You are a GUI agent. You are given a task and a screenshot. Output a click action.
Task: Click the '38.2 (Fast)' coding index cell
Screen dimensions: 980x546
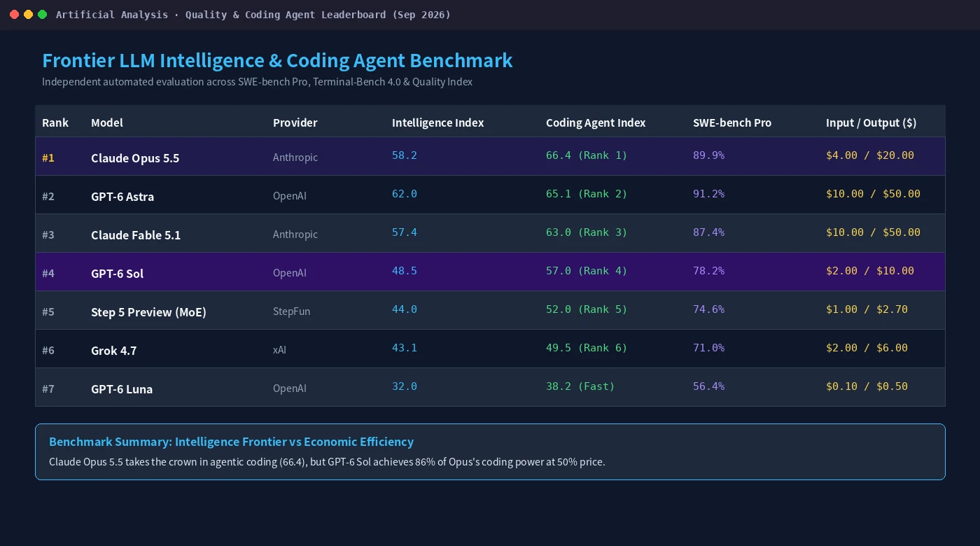point(580,386)
